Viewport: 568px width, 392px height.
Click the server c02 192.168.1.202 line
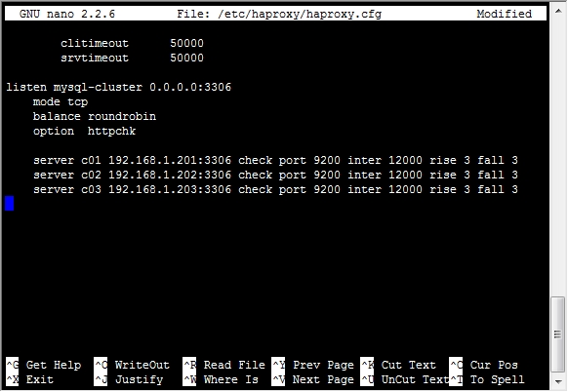[275, 175]
